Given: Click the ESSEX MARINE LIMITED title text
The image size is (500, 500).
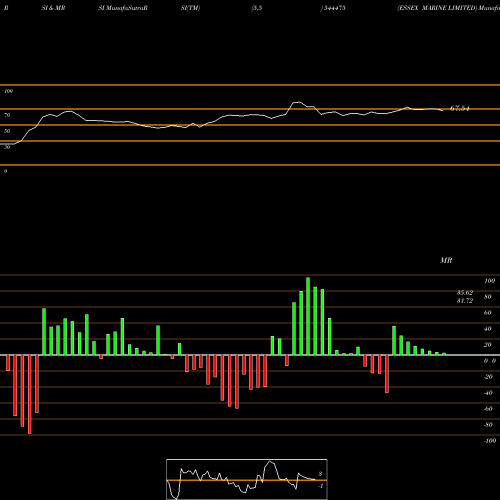Looking at the screenshot, I should pyautogui.click(x=437, y=8).
